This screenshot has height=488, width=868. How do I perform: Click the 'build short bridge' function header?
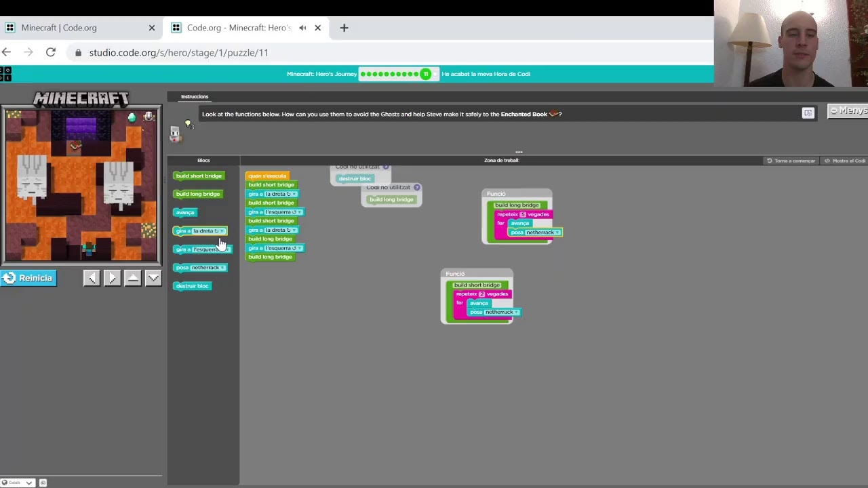tap(477, 285)
